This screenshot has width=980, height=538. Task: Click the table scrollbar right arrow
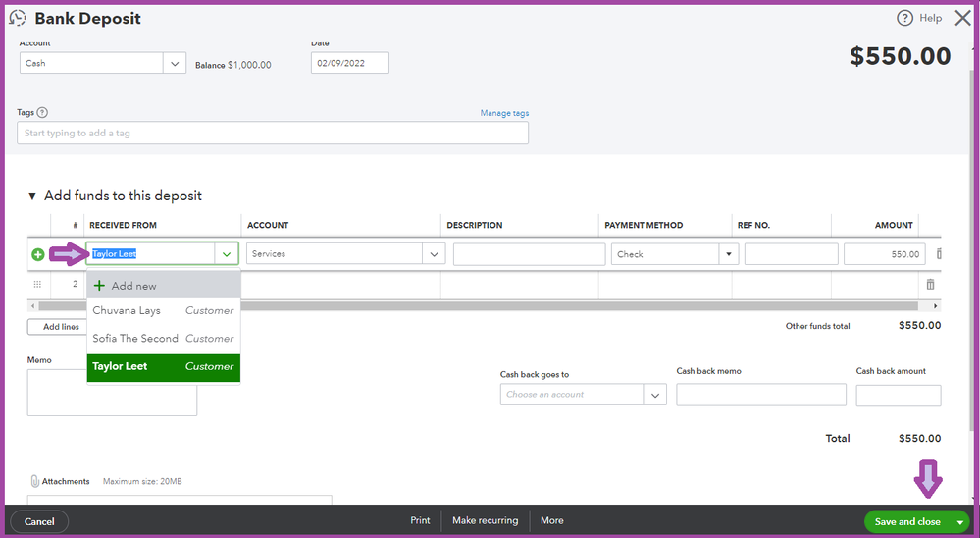(x=935, y=306)
